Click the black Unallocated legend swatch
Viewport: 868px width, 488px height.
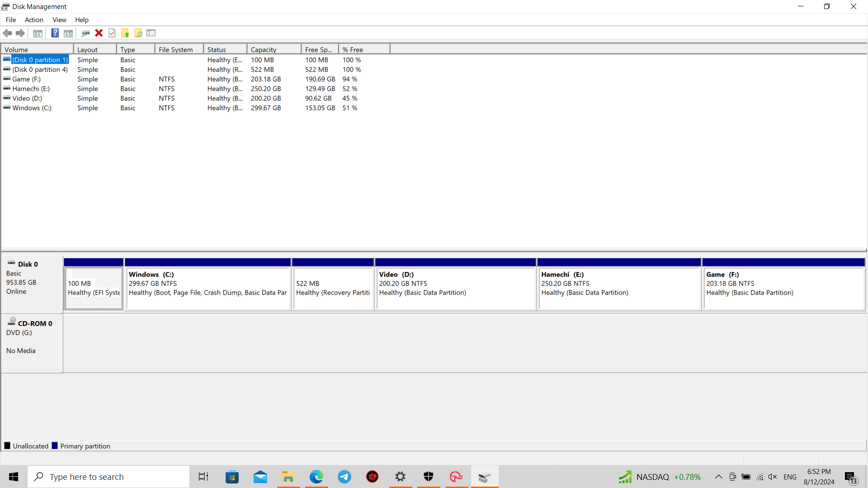pyautogui.click(x=7, y=446)
